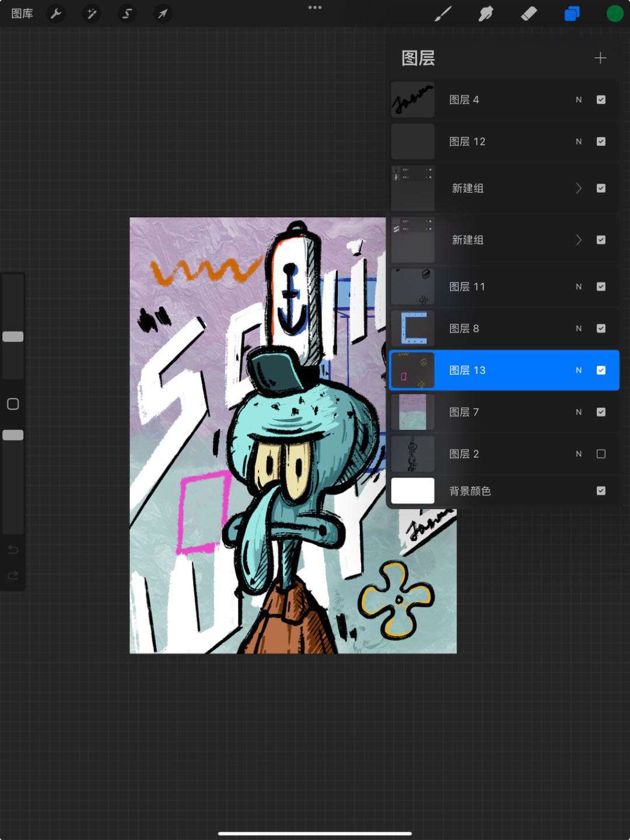Adjust the brush size slider handle
Screen dimensions: 630x840
tap(13, 337)
